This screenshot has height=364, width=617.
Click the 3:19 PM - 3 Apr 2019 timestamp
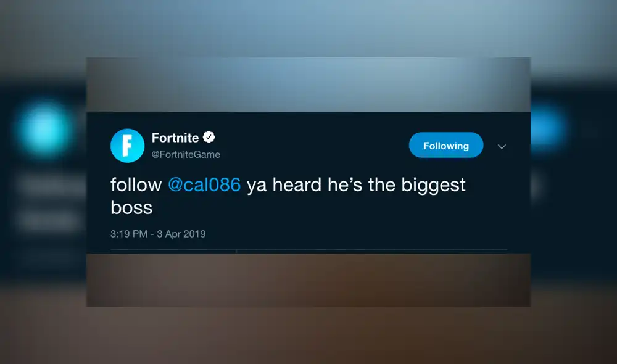coord(158,234)
